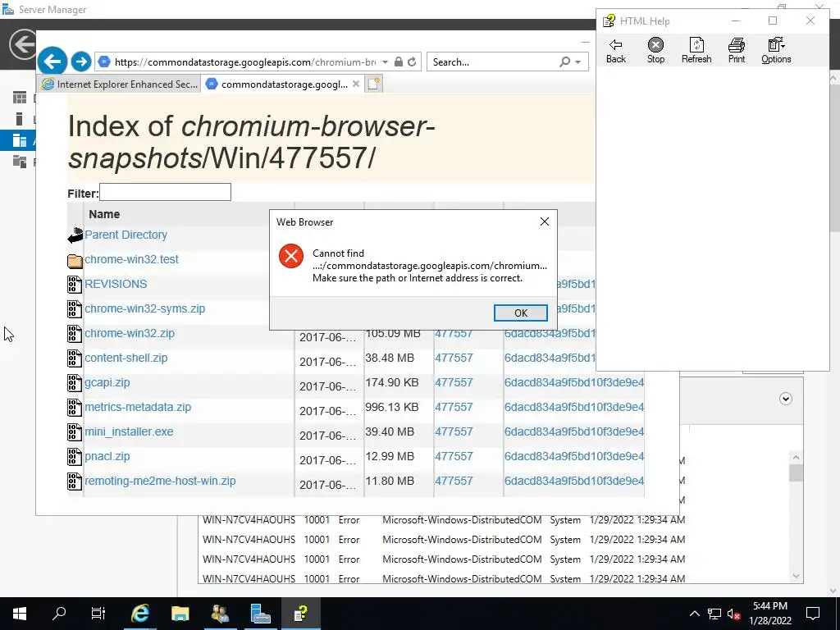Click the binary file icon beside REVISIONS
The image size is (840, 630).
tap(75, 285)
